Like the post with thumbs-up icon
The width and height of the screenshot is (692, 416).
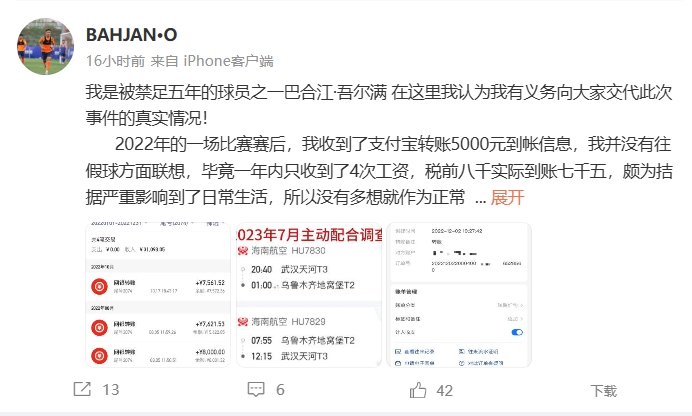point(418,390)
